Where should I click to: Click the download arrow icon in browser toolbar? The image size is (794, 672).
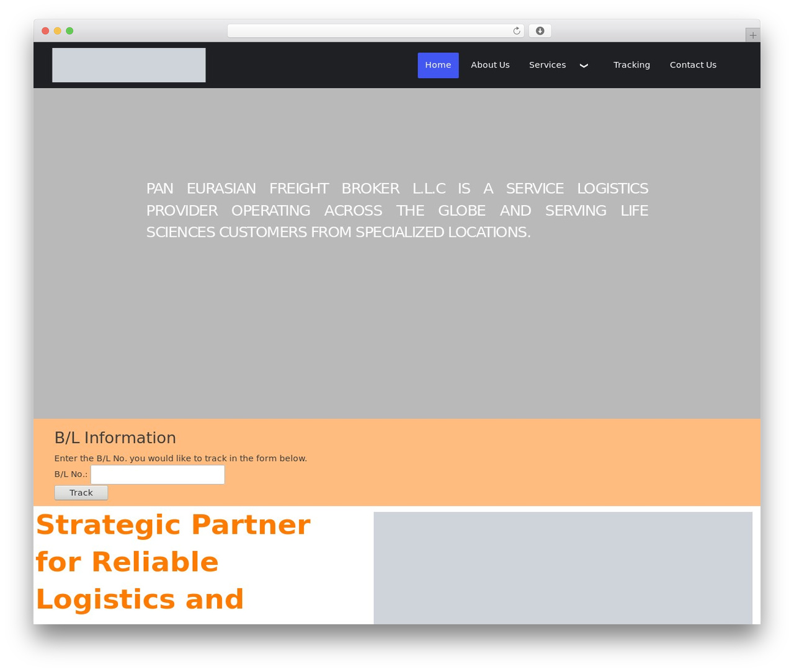click(540, 31)
